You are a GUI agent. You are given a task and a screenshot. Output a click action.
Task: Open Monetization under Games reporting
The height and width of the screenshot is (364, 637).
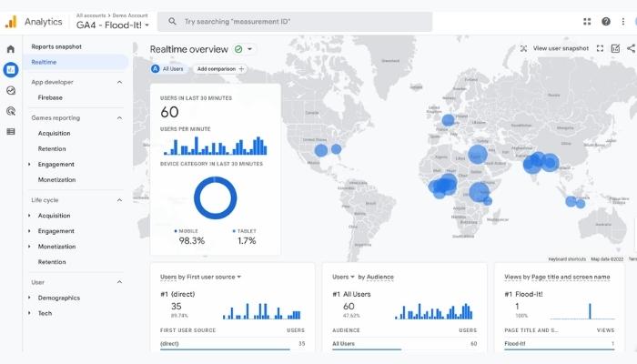pyautogui.click(x=56, y=179)
